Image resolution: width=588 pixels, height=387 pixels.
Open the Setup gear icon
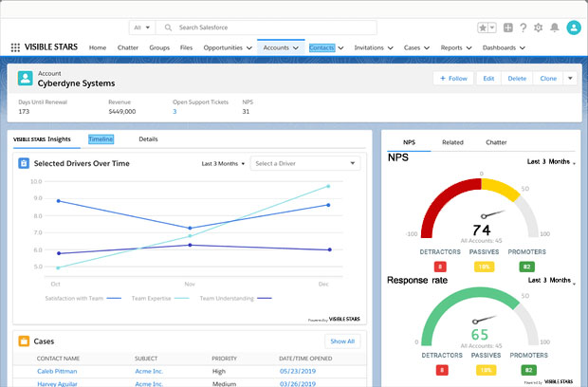coord(538,28)
